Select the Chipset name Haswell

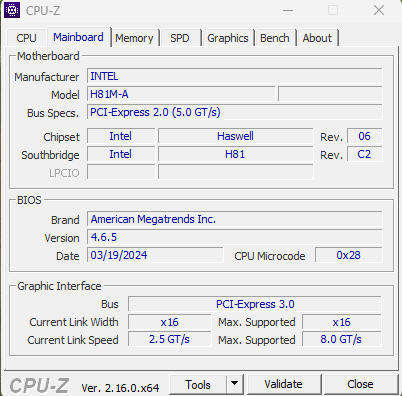point(236,136)
